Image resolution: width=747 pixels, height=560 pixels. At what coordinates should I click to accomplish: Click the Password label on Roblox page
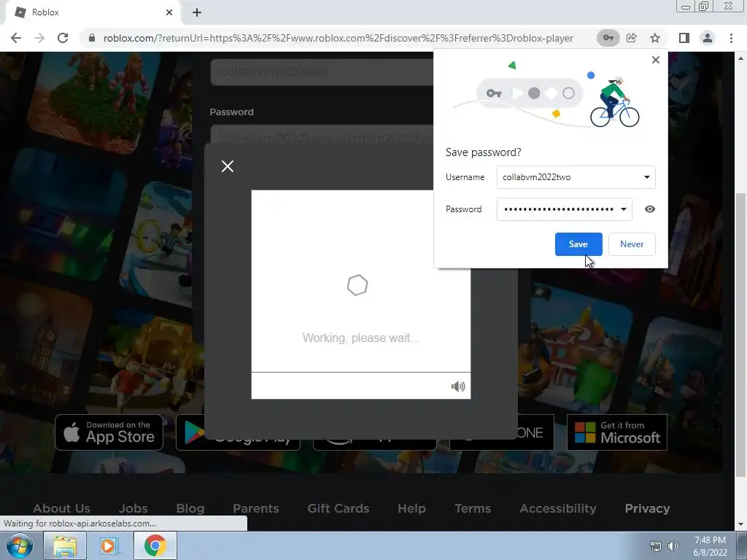[231, 112]
